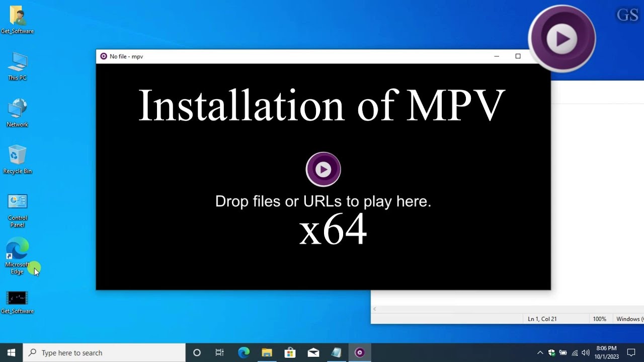Show hidden system tray icons
The width and height of the screenshot is (644, 362).
pos(540,352)
